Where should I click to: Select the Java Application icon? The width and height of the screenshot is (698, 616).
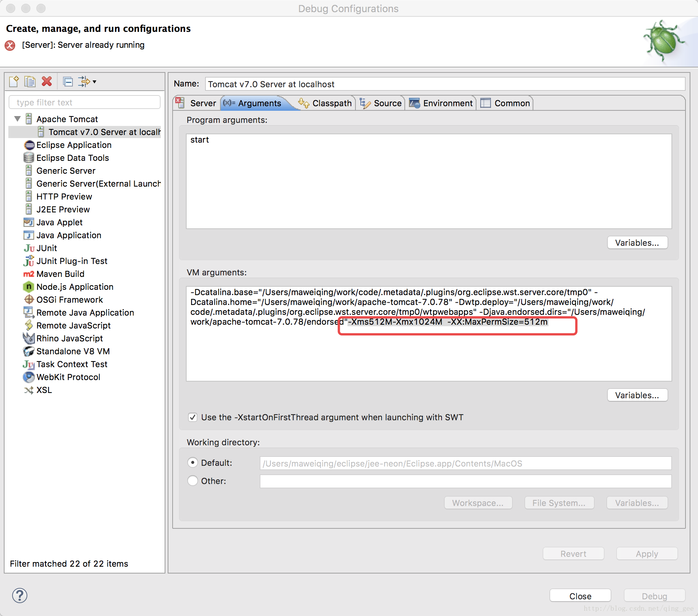(29, 235)
